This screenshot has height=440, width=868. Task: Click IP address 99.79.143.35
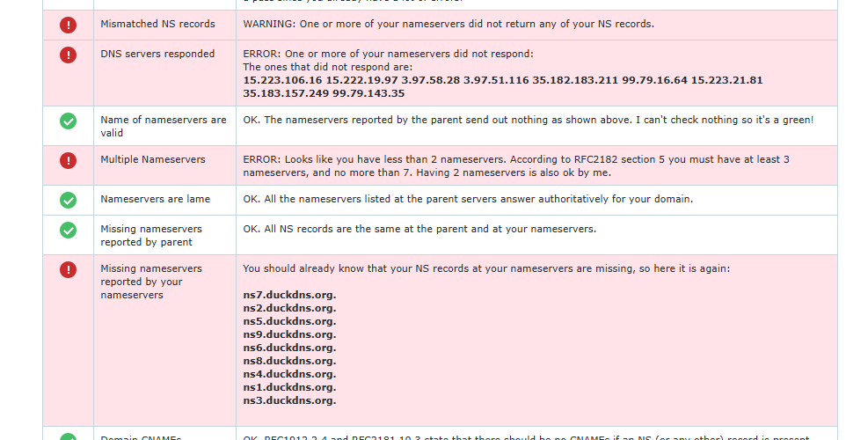(368, 93)
